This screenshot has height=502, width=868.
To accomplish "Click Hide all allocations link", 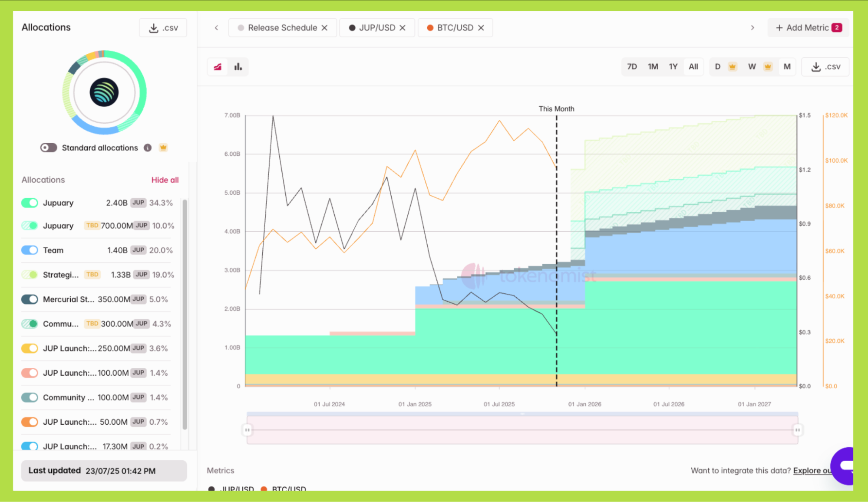I will tap(165, 180).
